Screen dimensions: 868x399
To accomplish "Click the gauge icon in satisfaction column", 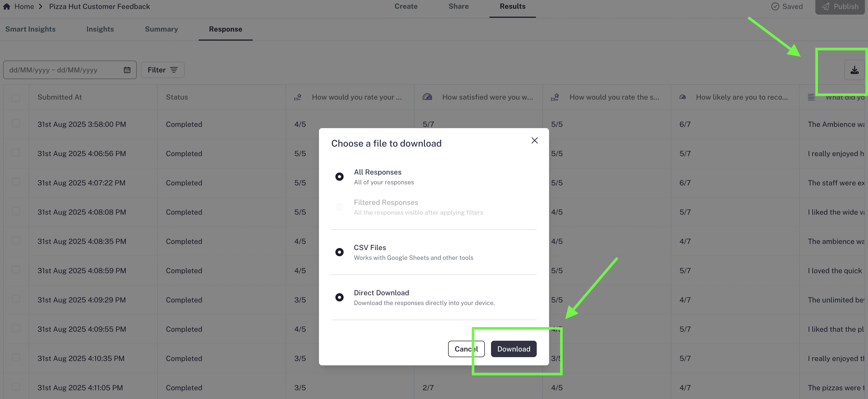I will point(427,97).
